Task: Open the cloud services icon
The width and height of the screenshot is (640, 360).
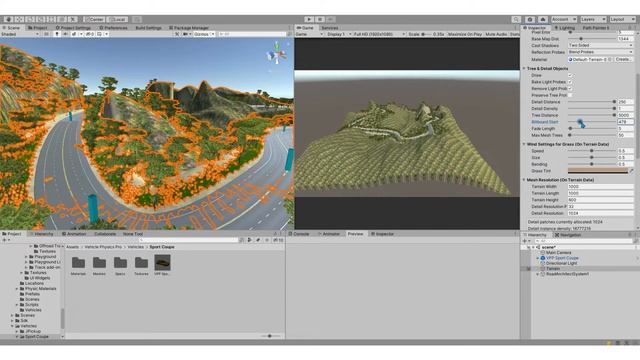Action: point(542,19)
